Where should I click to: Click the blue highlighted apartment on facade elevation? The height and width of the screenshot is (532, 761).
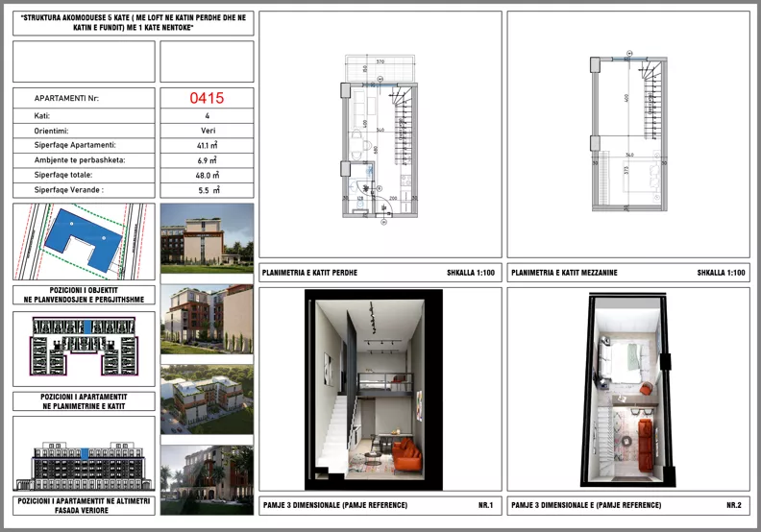85,454
